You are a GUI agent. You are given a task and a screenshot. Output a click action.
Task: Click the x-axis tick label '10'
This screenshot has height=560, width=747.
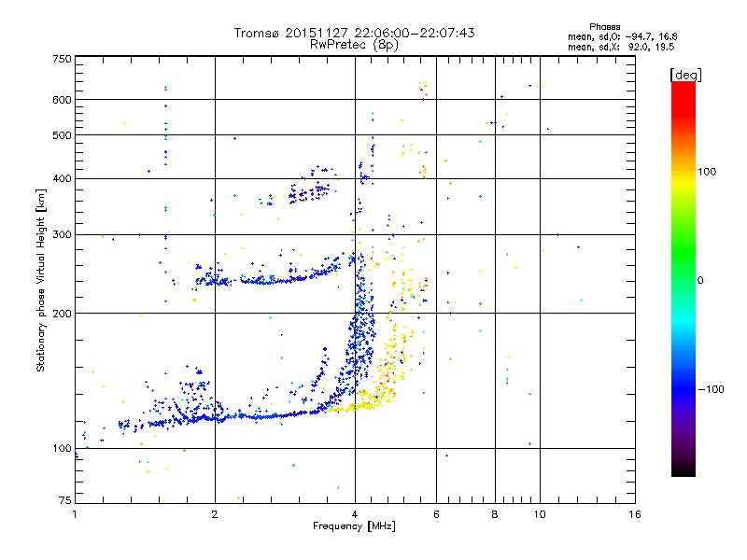click(x=540, y=514)
